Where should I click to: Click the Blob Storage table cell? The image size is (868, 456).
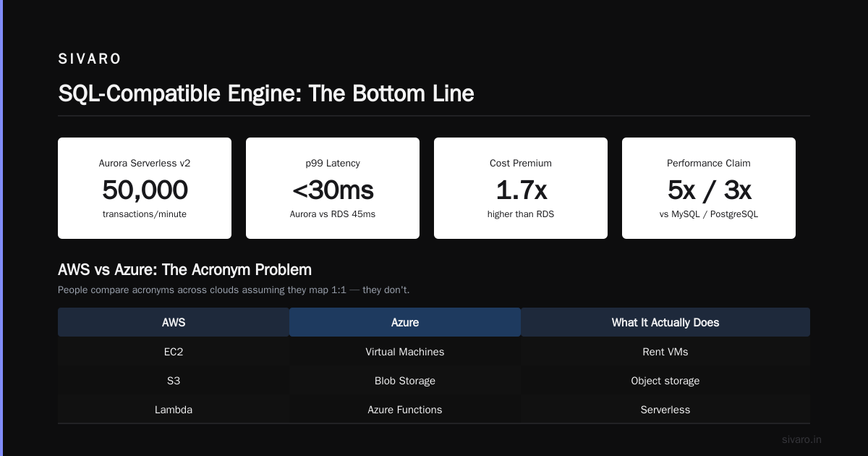pyautogui.click(x=405, y=381)
